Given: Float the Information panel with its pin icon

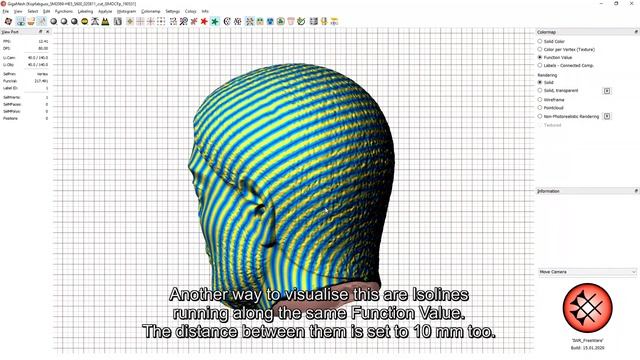Looking at the screenshot, I should [x=636, y=191].
